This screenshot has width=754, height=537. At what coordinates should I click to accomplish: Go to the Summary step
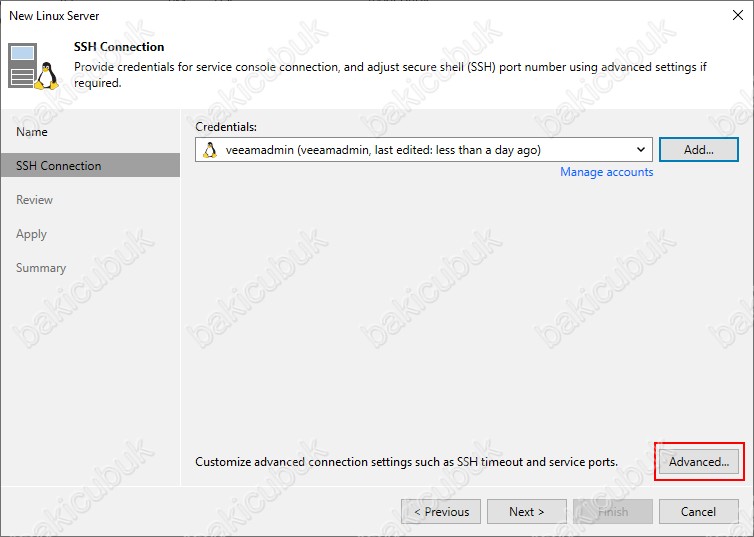[x=41, y=268]
